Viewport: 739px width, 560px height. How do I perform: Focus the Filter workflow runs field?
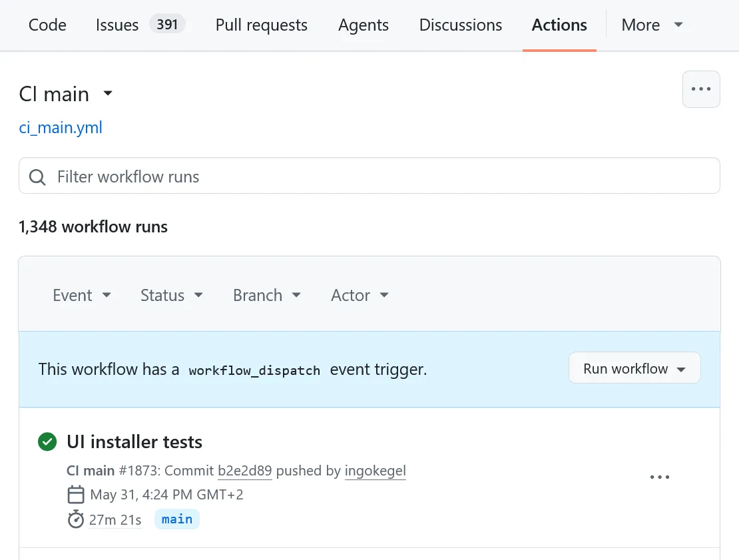pos(369,176)
